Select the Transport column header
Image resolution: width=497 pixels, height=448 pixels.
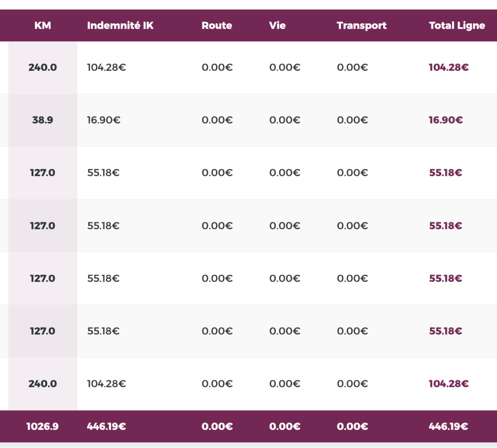pyautogui.click(x=362, y=26)
